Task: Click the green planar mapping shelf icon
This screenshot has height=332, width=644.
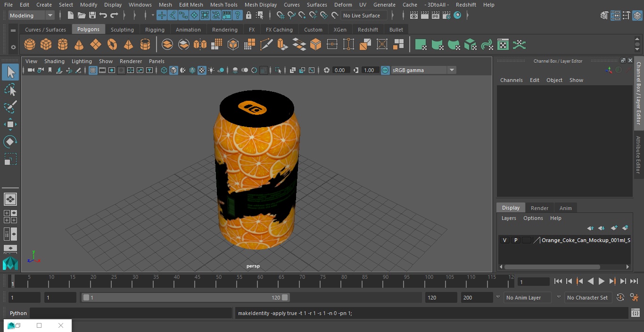Action: [421, 45]
